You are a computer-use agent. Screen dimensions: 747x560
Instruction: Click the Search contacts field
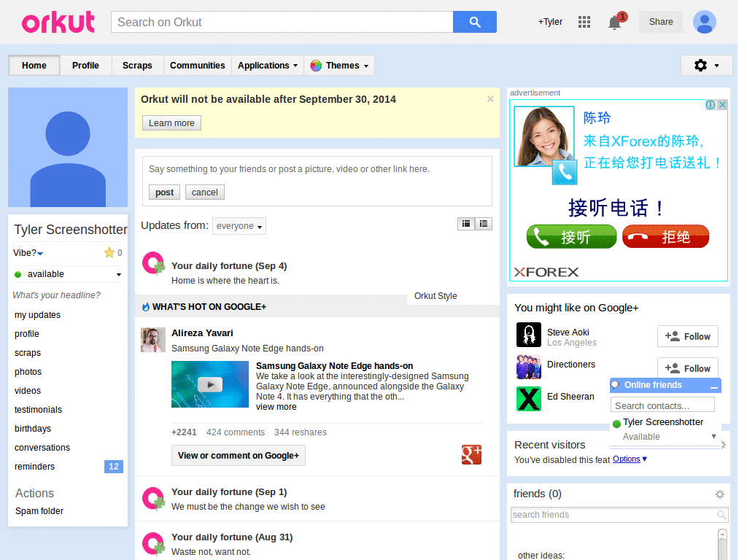662,405
